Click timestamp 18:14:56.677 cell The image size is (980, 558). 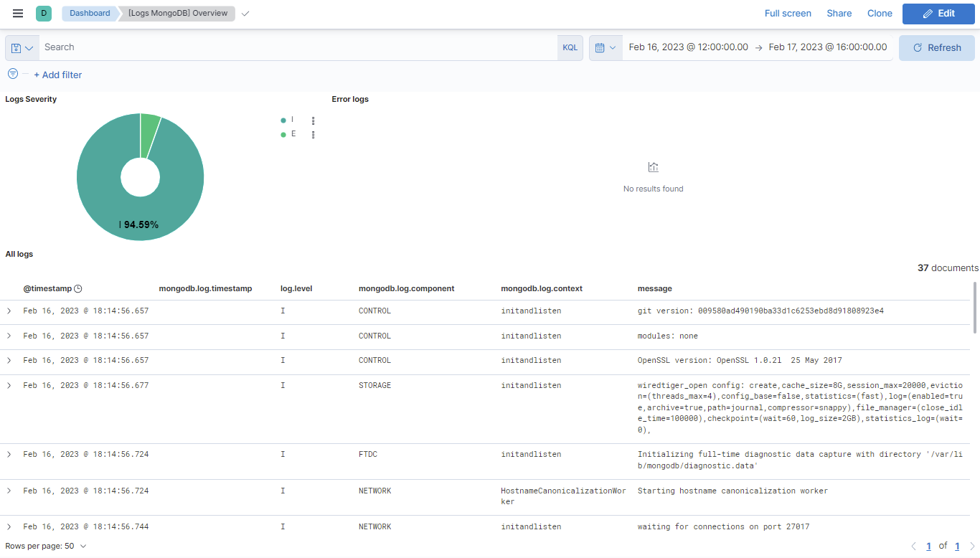click(86, 385)
